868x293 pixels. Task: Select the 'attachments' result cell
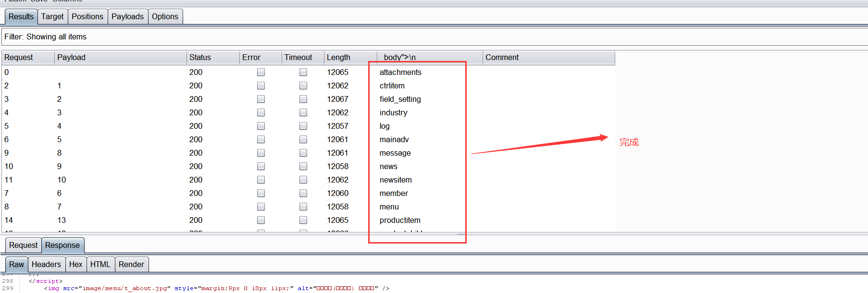coord(400,72)
